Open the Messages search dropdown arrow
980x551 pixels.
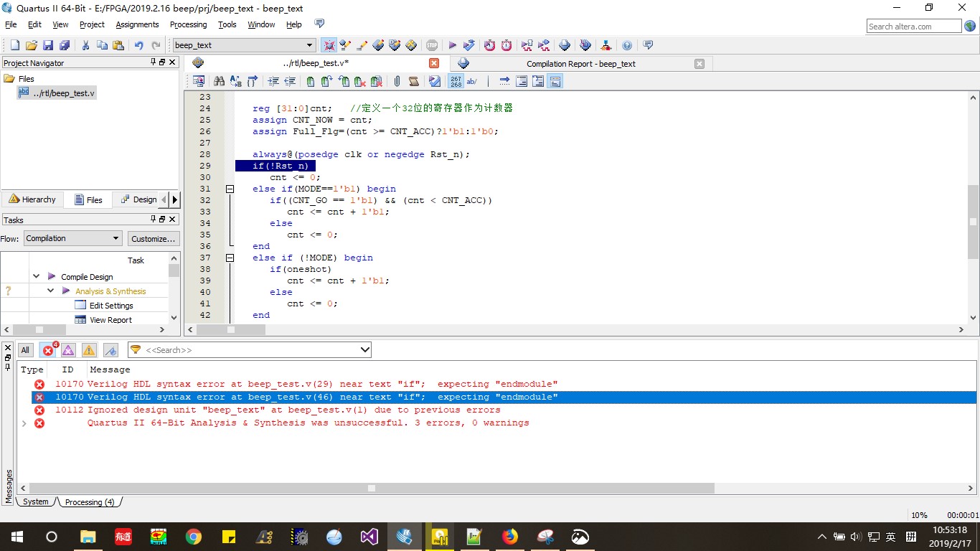point(365,350)
